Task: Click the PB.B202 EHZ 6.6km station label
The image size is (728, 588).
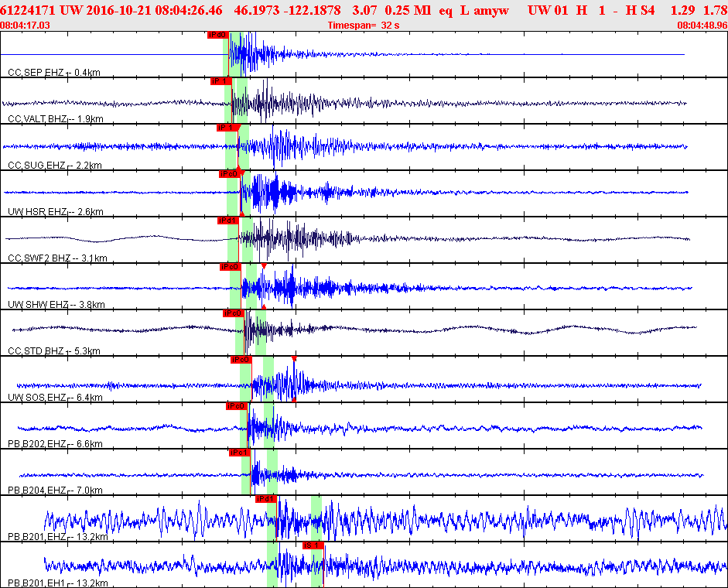Action: (x=65, y=444)
